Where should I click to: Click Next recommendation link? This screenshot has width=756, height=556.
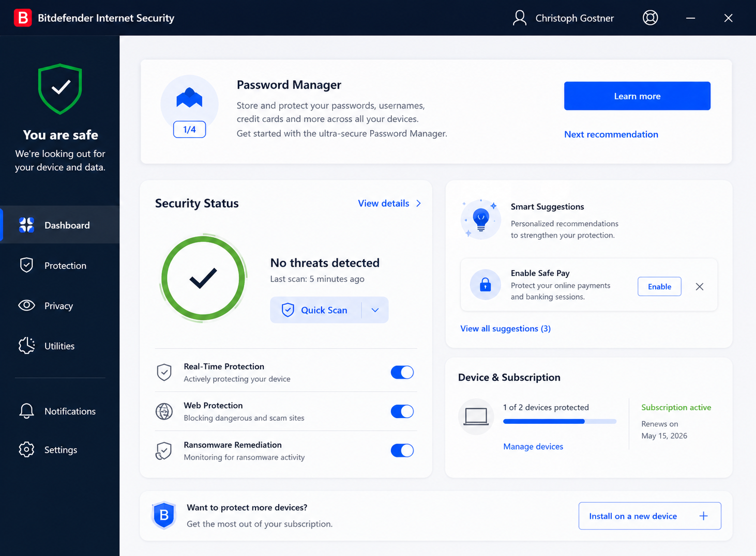coord(611,134)
